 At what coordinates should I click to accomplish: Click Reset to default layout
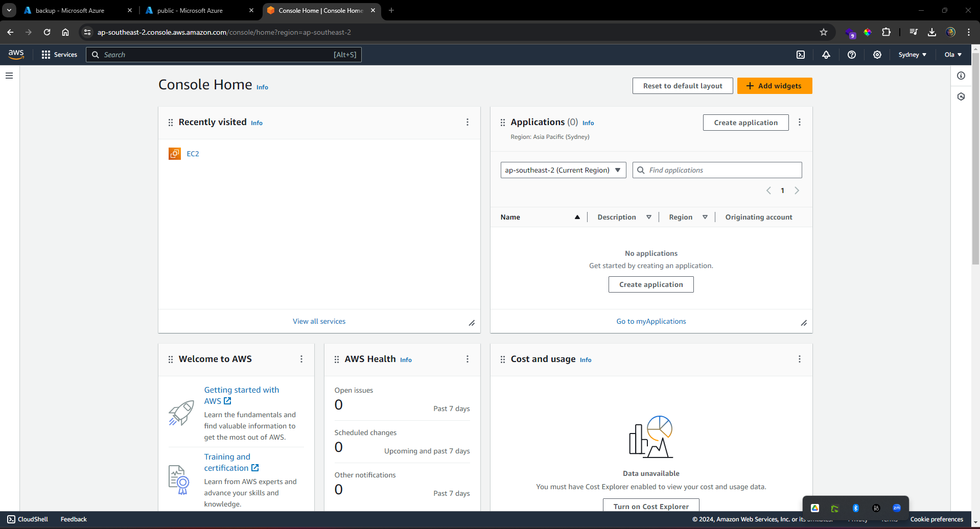[683, 86]
